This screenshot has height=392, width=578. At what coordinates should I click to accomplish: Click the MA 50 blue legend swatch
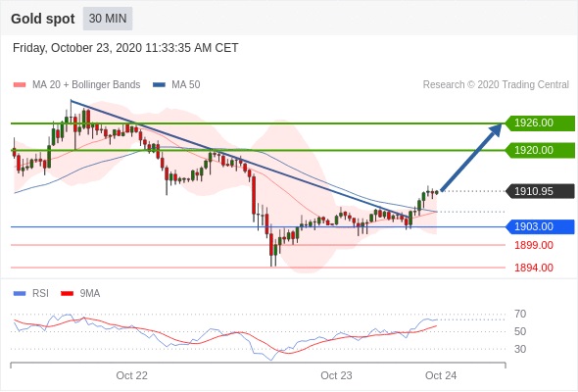159,85
